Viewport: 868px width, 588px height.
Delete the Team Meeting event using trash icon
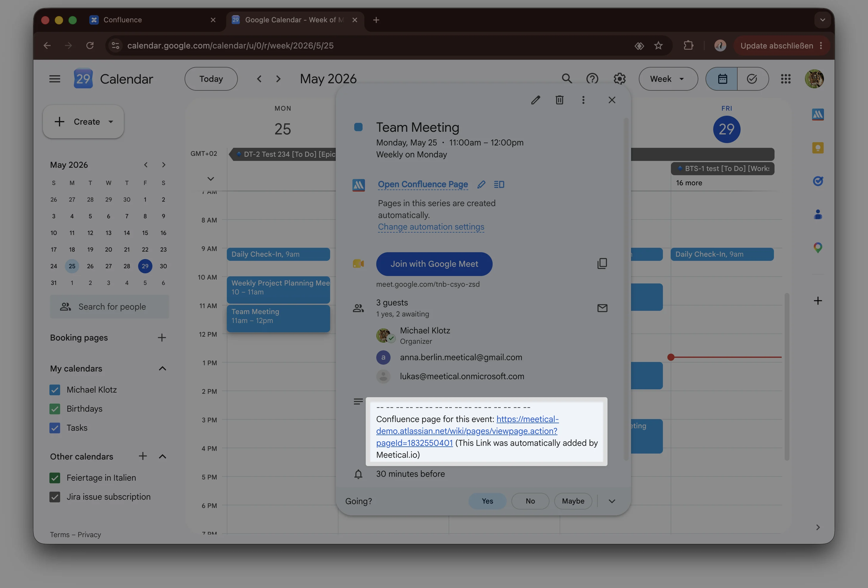coord(560,100)
